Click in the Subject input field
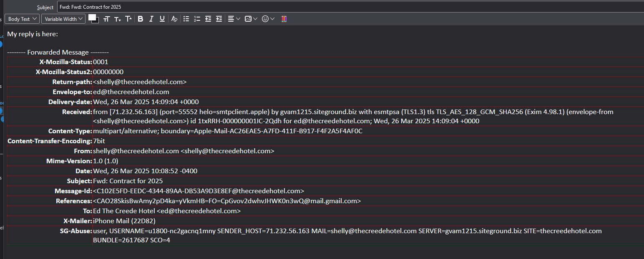Image resolution: width=644 pixels, height=259 pixels. (350, 7)
